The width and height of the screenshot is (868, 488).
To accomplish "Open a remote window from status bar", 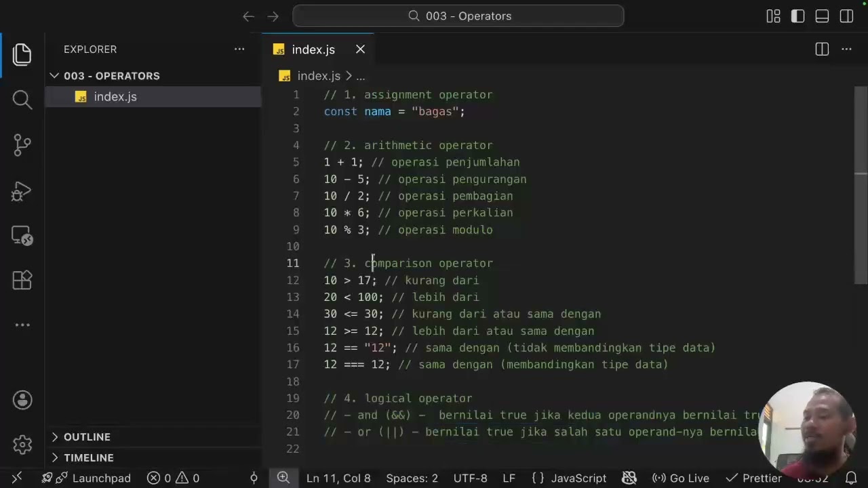I will (17, 478).
